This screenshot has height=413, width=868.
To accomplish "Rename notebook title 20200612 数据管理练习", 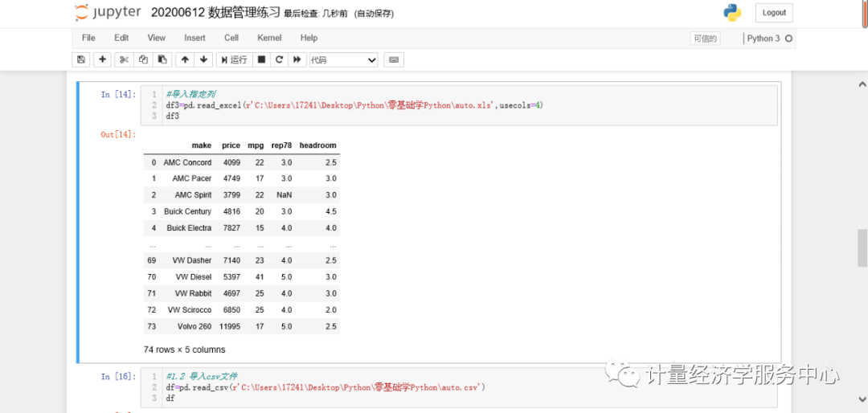I will pos(216,14).
